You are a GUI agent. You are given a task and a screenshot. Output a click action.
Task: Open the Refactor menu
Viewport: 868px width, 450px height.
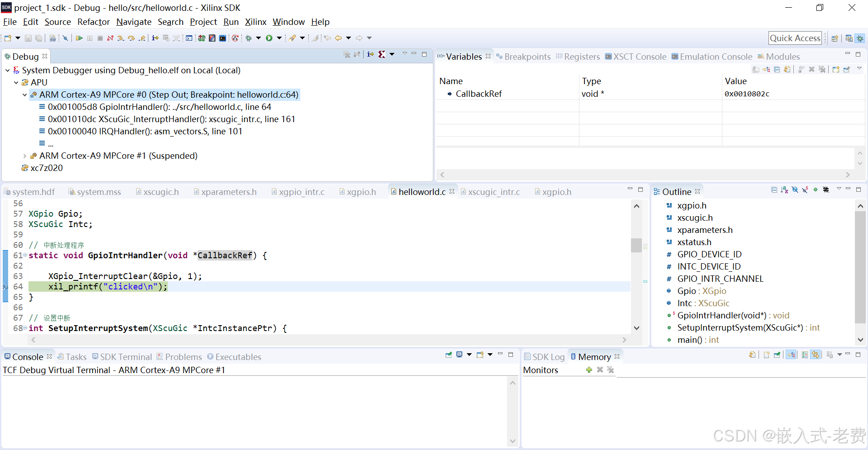point(94,22)
